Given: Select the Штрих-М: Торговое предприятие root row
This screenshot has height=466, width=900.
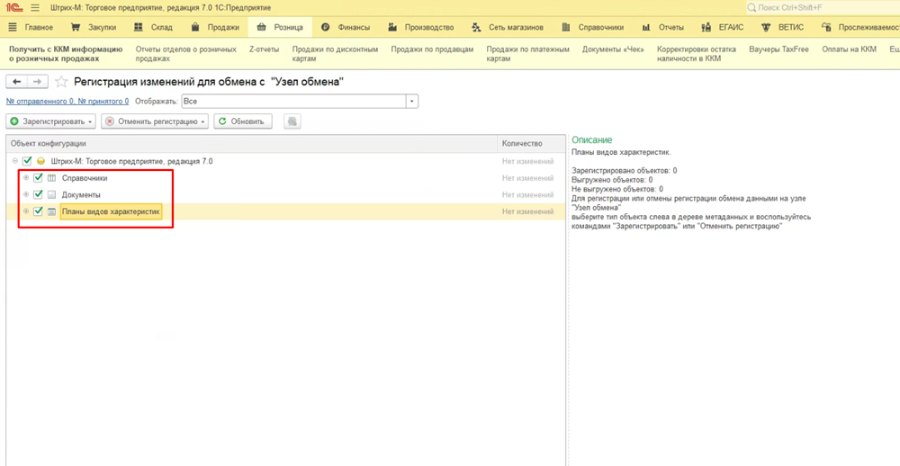Looking at the screenshot, I should [x=131, y=161].
